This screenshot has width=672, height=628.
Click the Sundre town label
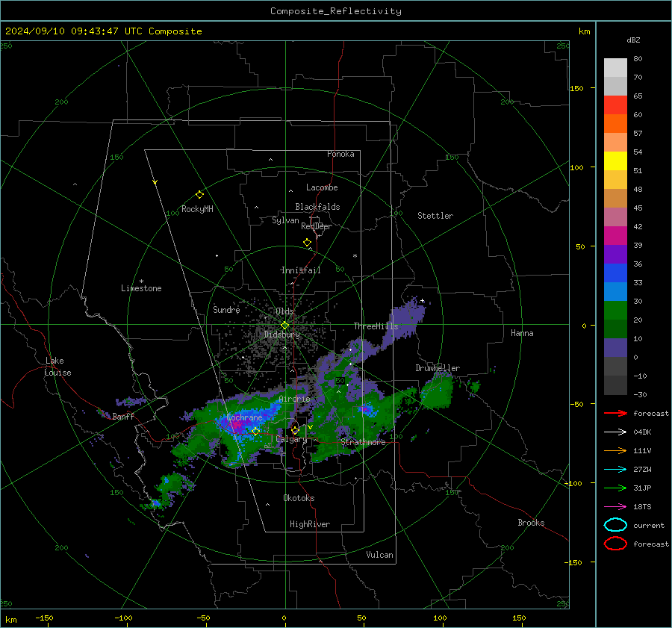(226, 310)
